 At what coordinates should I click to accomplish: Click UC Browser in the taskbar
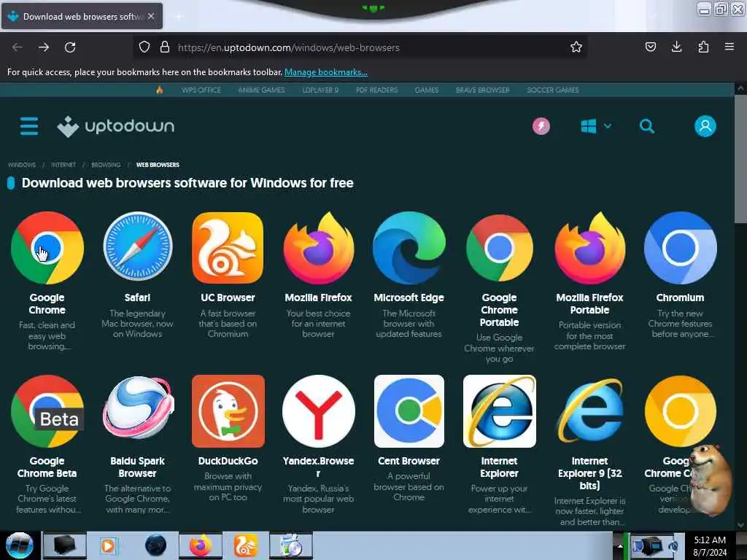coord(245,545)
